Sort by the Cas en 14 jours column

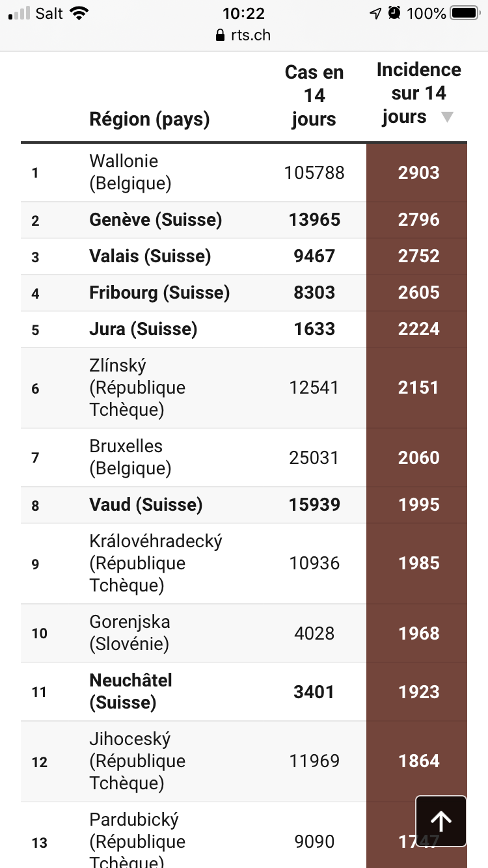[314, 96]
